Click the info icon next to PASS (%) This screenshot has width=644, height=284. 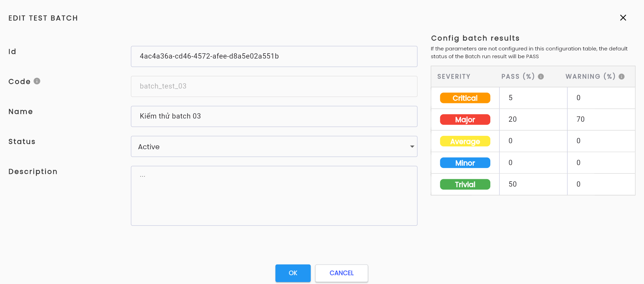click(541, 77)
